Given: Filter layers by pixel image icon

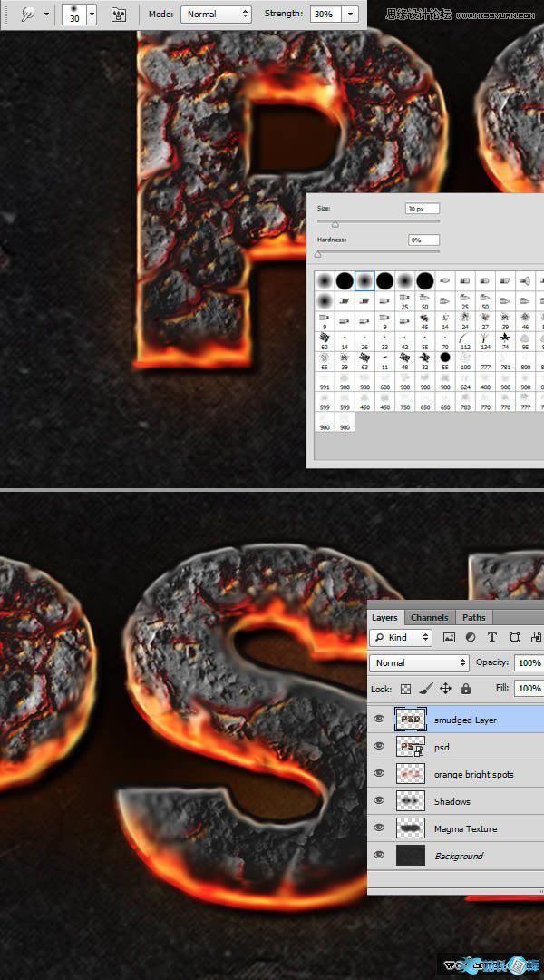Looking at the screenshot, I should pos(449,638).
